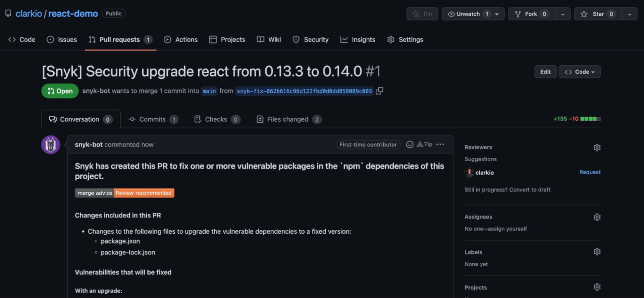Edit the pull request title
This screenshot has width=644, height=298.
(x=545, y=72)
